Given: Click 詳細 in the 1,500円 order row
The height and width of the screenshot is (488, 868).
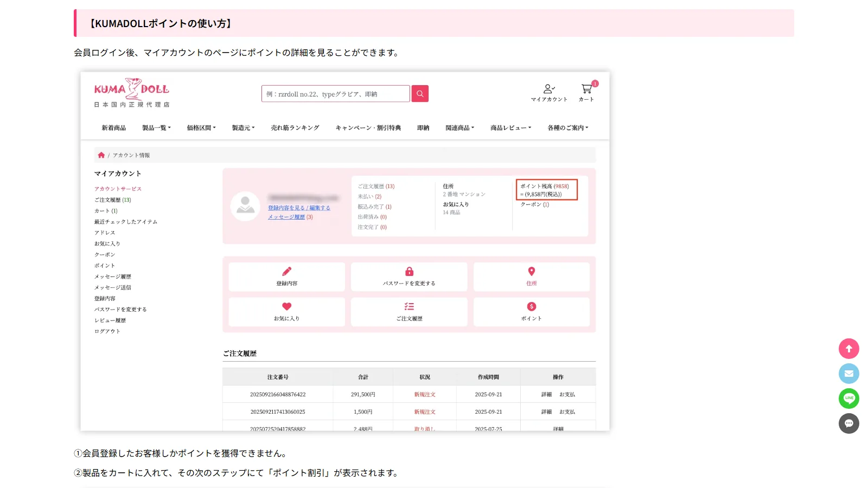Looking at the screenshot, I should 546,412.
